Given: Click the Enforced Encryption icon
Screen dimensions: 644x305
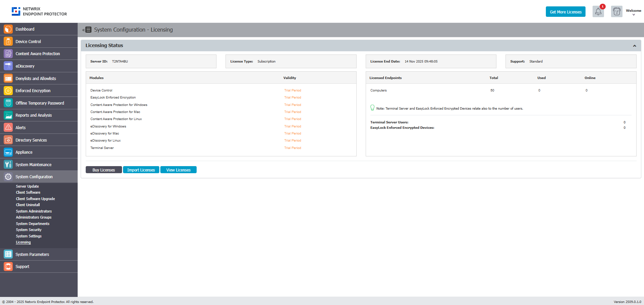Looking at the screenshot, I should 8,91.
